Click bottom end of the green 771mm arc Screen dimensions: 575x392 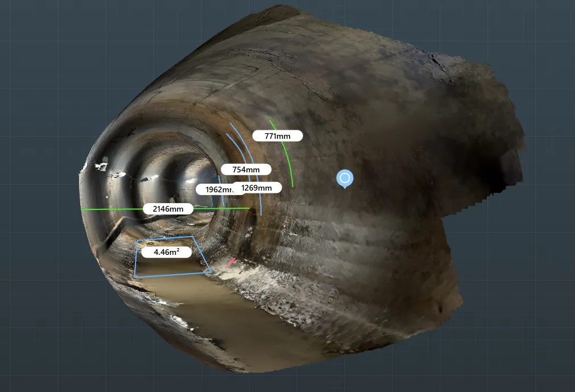[293, 187]
